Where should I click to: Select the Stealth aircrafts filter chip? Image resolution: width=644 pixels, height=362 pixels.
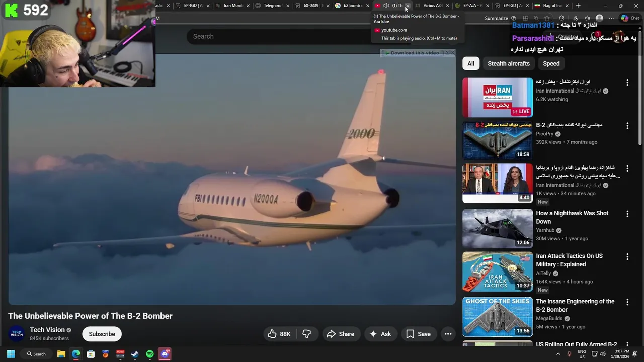[508, 63]
